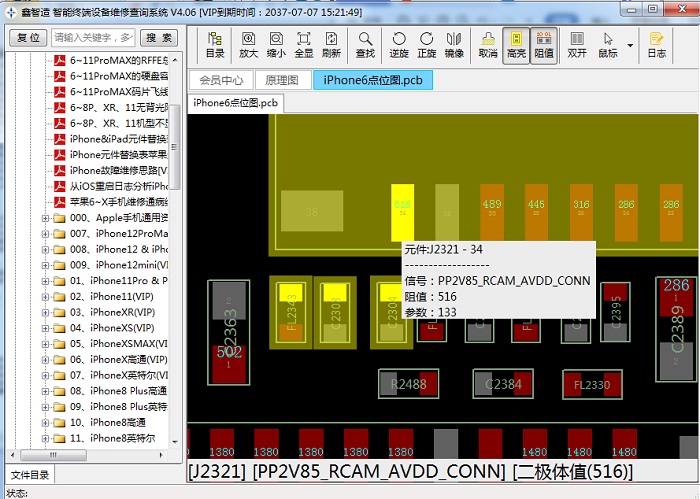Open the 查找 search tool
700x499 pixels.
(x=365, y=45)
